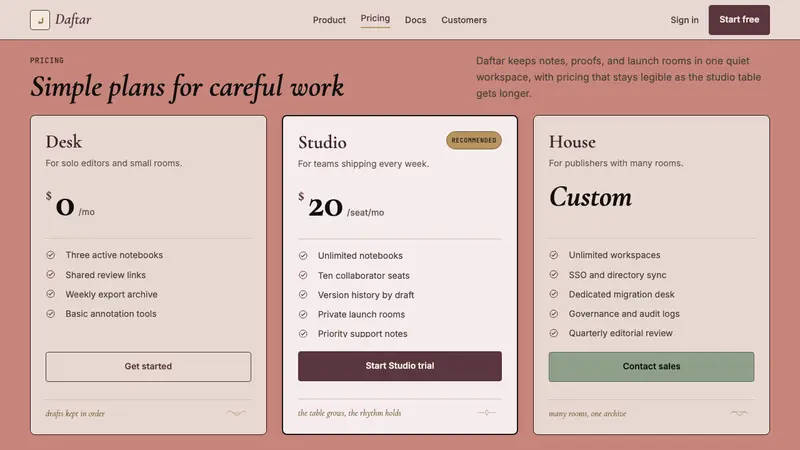Select the Pricing nav item
Screen dimensions: 800x450
(x=375, y=18)
